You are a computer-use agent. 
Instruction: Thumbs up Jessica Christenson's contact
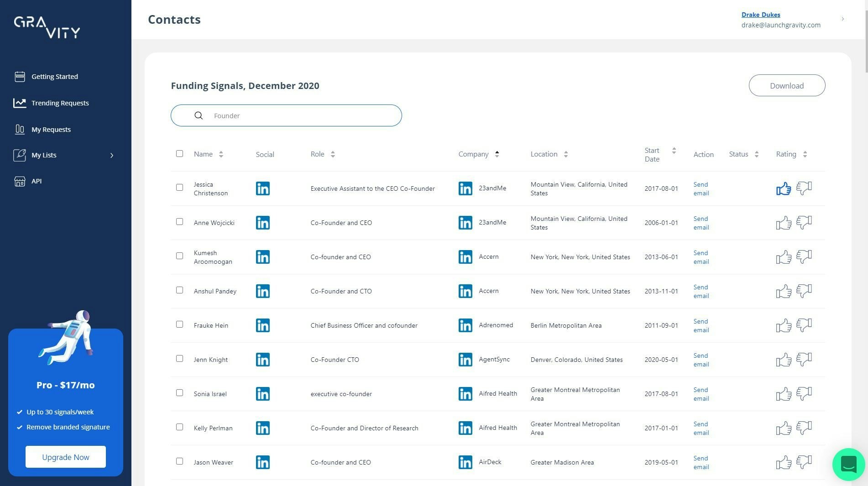coord(784,188)
